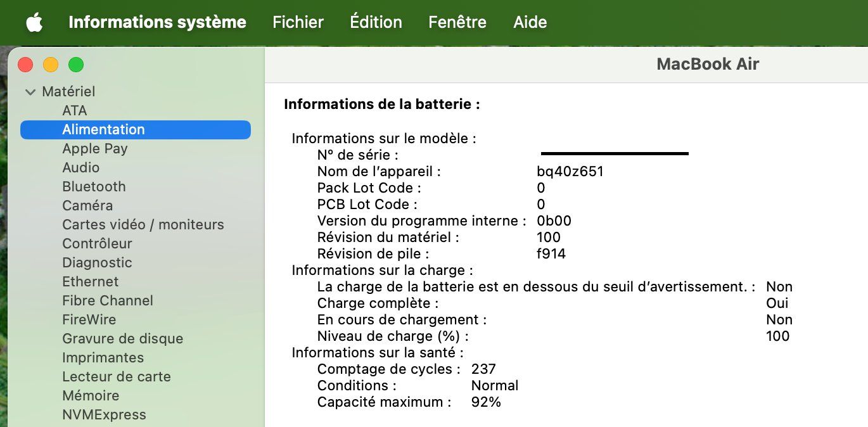Image resolution: width=868 pixels, height=427 pixels.
Task: Select Fibre Channel in the sidebar
Action: [x=108, y=301]
